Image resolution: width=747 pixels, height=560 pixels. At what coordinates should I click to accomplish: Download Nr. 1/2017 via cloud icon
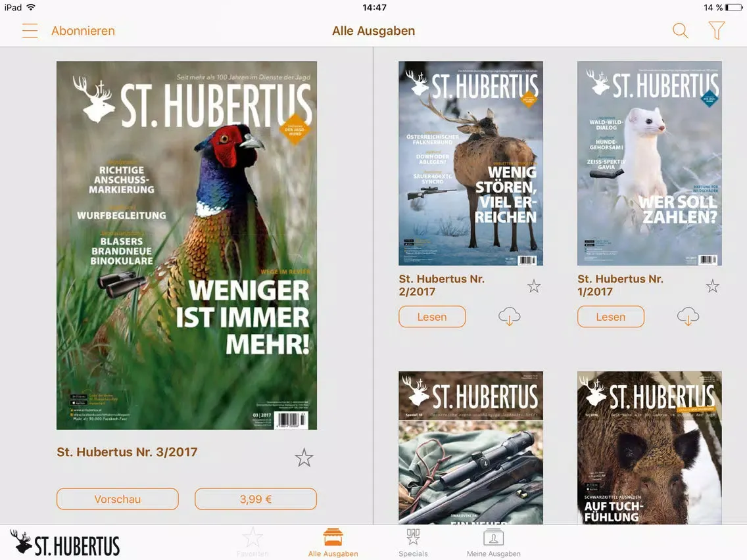click(688, 317)
